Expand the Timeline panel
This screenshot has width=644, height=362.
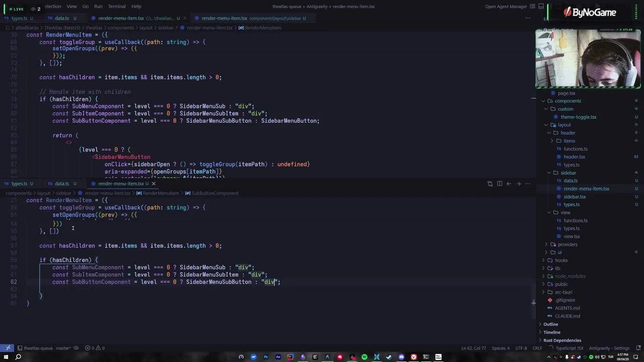(x=551, y=332)
